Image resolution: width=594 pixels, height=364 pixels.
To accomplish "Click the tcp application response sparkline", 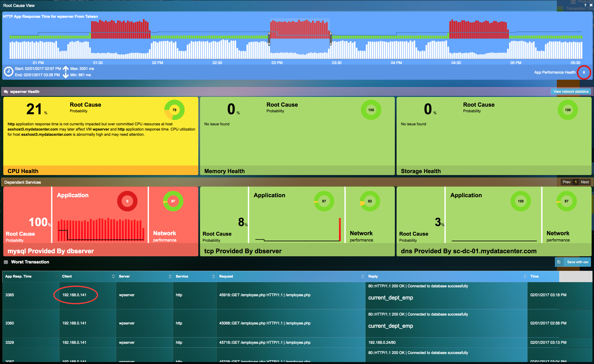I will coord(298,229).
